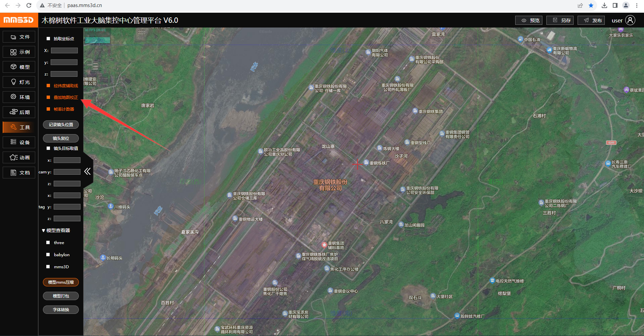Click the 记录镜头位置 button

click(61, 125)
